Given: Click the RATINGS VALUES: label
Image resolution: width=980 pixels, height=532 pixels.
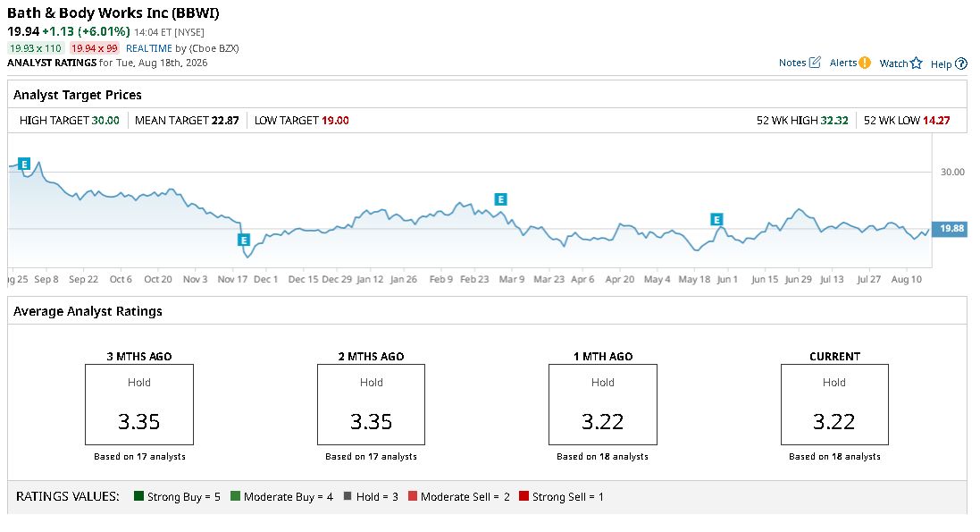Looking at the screenshot, I should click(x=68, y=496).
